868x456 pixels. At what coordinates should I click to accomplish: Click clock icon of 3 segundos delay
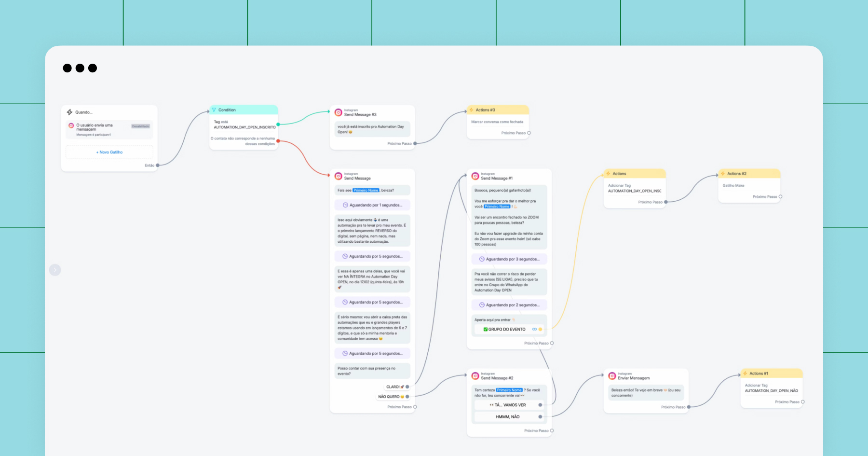click(482, 259)
